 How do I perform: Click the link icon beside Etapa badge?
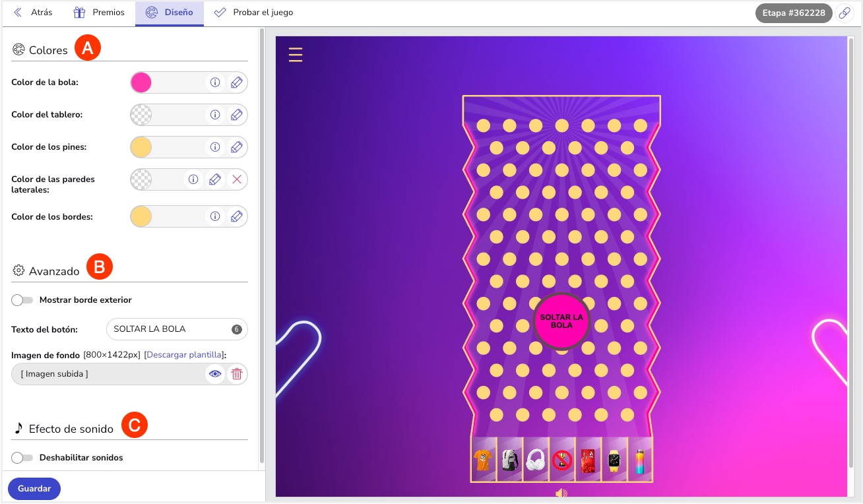(x=844, y=13)
